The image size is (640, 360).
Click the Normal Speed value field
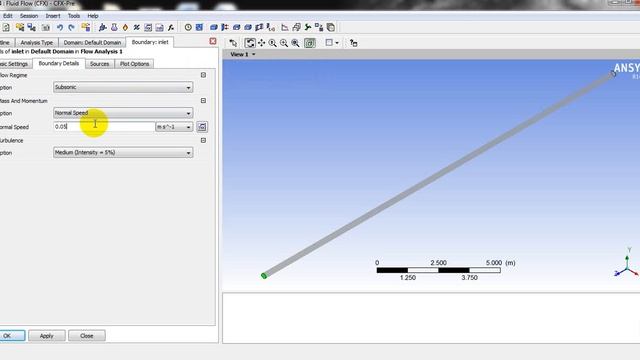click(x=104, y=127)
